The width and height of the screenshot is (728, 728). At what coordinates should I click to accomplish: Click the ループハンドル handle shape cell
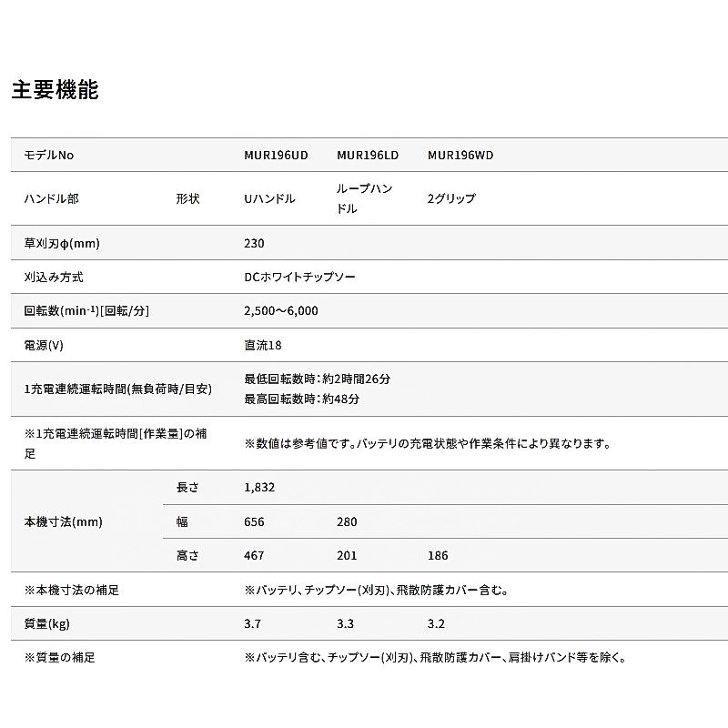tap(365, 198)
